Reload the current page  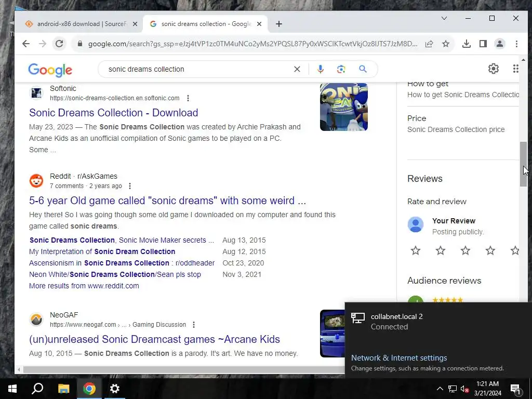coord(59,44)
